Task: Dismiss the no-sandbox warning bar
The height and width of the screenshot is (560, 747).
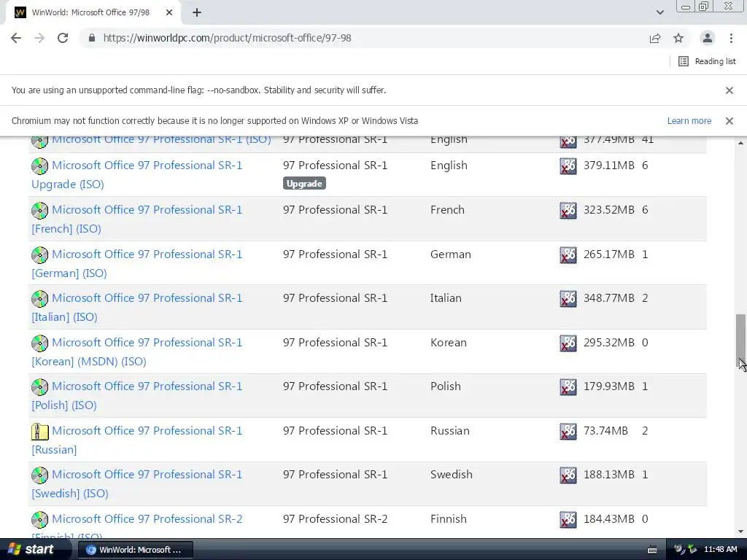Action: click(729, 90)
